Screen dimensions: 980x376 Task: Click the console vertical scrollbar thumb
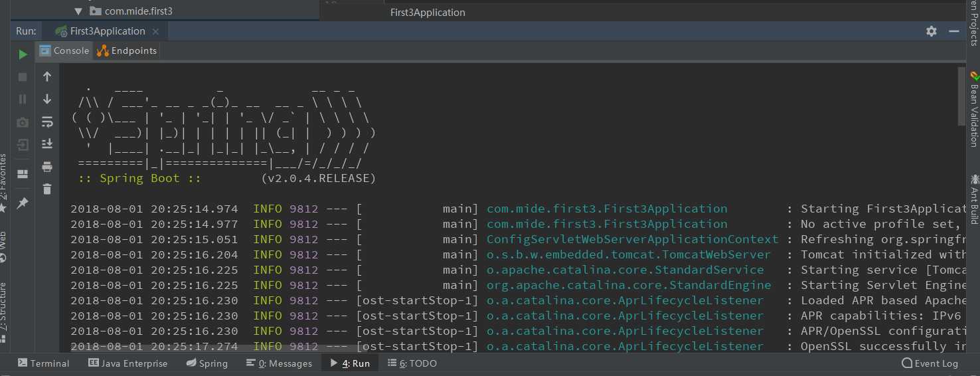(x=961, y=96)
